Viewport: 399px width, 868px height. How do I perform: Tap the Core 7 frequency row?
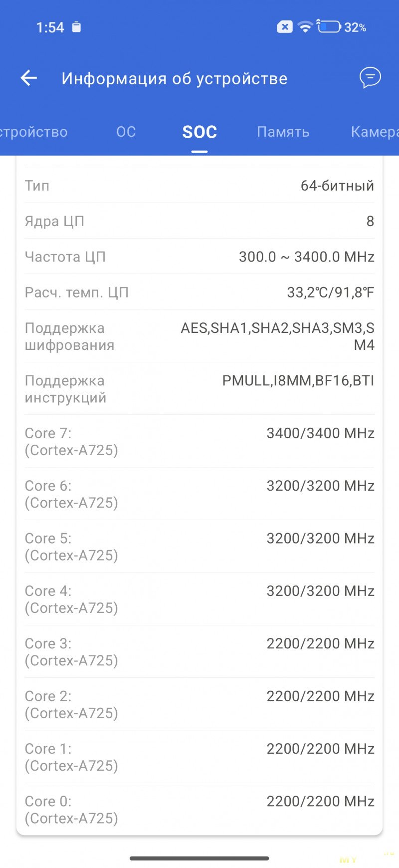(x=199, y=441)
